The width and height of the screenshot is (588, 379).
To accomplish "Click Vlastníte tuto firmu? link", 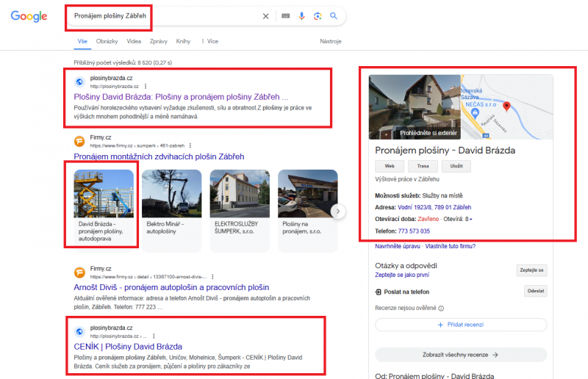I will (x=451, y=246).
